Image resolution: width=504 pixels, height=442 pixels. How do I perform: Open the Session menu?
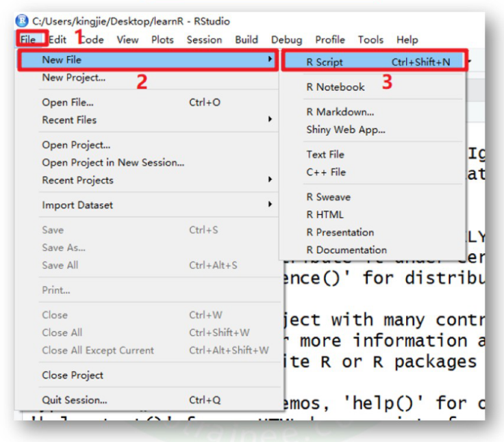[x=205, y=40]
